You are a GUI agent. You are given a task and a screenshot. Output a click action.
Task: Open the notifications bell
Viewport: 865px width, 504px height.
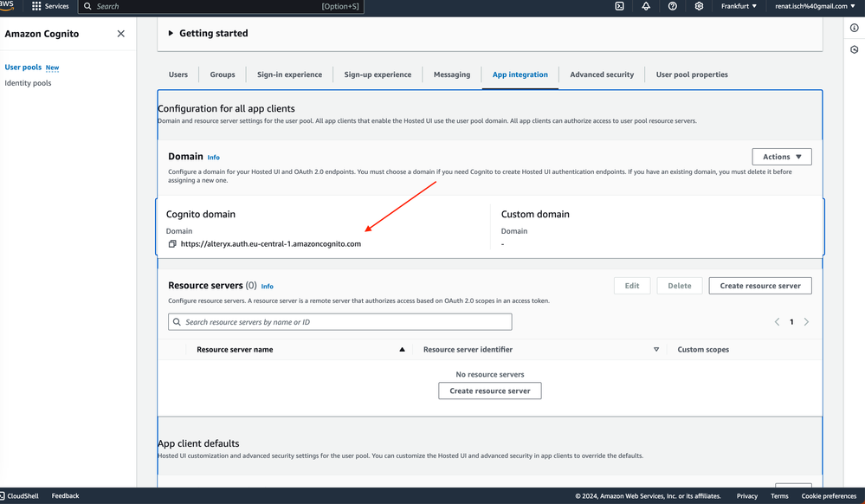pos(646,6)
